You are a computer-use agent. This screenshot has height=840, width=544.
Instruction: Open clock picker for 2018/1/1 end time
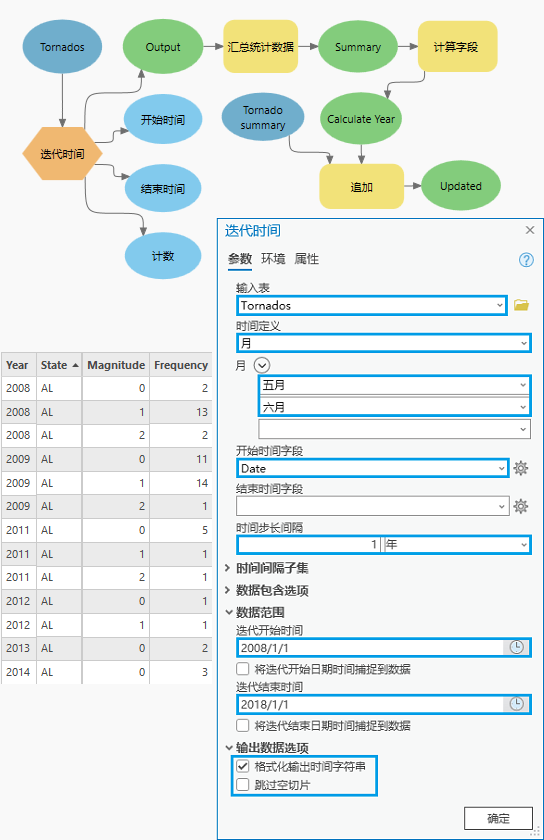(x=516, y=704)
